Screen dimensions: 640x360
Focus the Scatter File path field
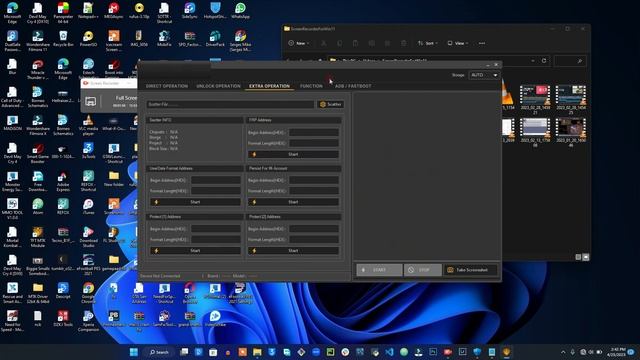tap(230, 104)
